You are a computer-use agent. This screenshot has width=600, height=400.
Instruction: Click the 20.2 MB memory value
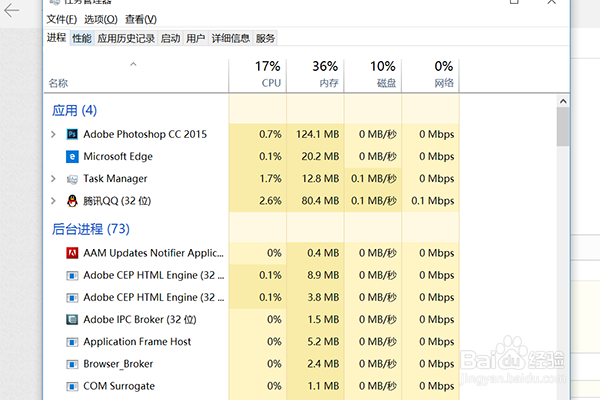[x=320, y=157]
